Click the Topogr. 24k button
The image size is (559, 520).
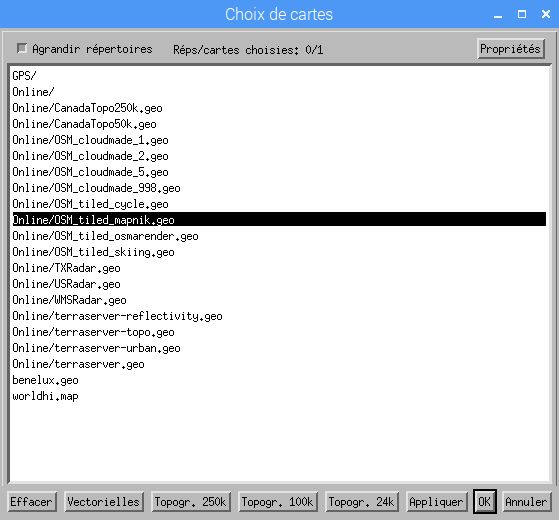361,502
